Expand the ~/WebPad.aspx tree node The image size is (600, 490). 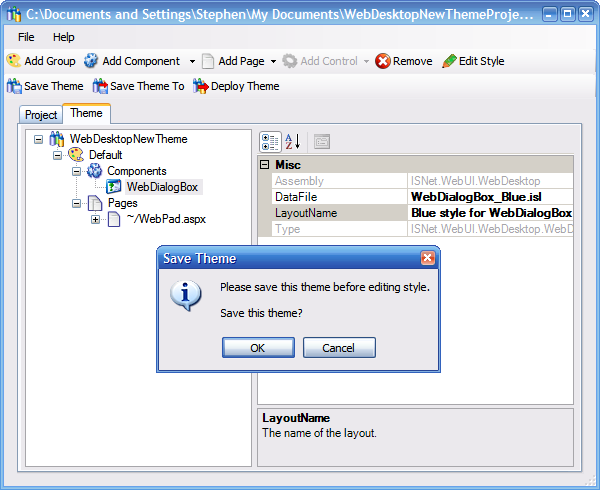96,219
